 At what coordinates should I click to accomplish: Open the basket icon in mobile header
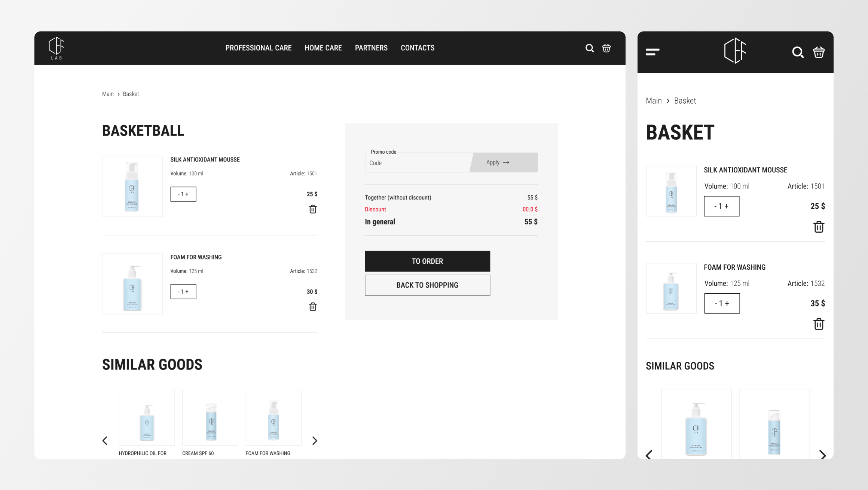tap(819, 52)
